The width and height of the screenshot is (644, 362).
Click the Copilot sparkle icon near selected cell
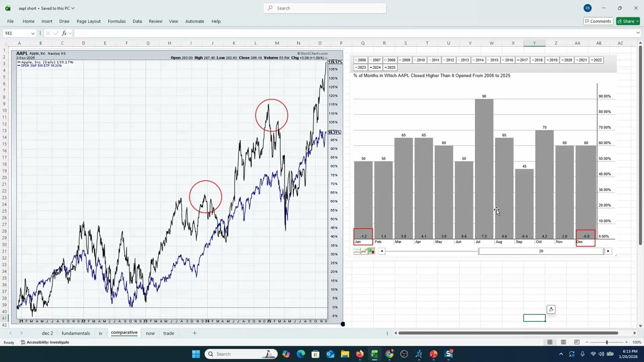click(551, 309)
